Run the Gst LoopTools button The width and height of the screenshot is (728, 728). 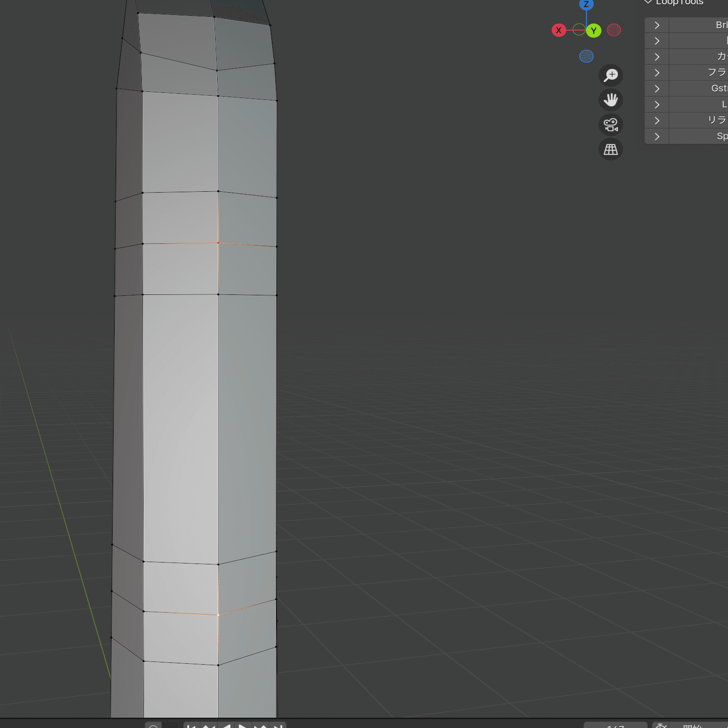coord(699,89)
